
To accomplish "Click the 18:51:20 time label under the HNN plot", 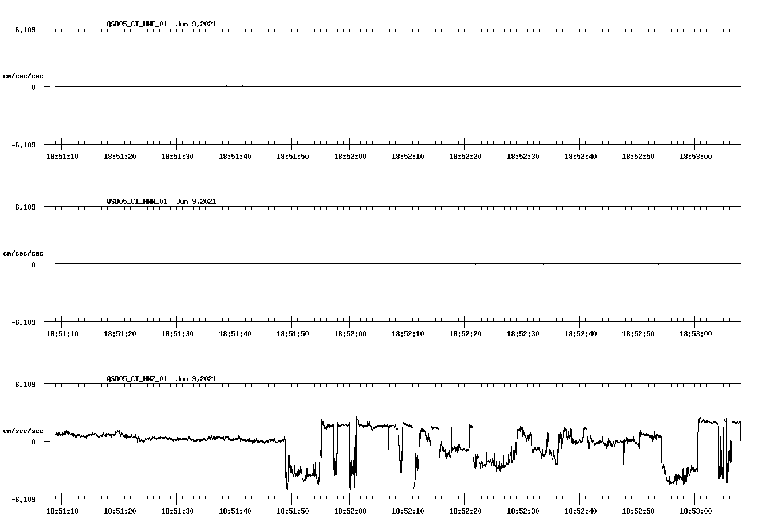I will pos(120,334).
